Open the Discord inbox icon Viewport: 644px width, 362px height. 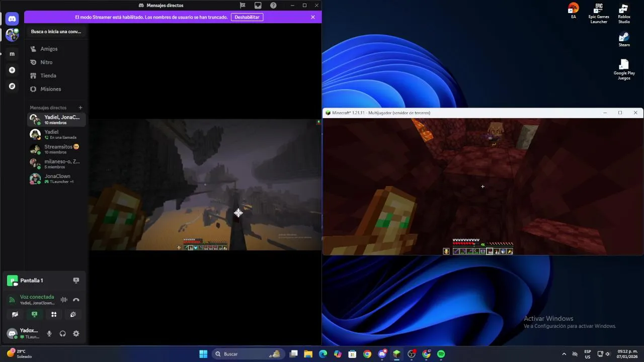[258, 5]
